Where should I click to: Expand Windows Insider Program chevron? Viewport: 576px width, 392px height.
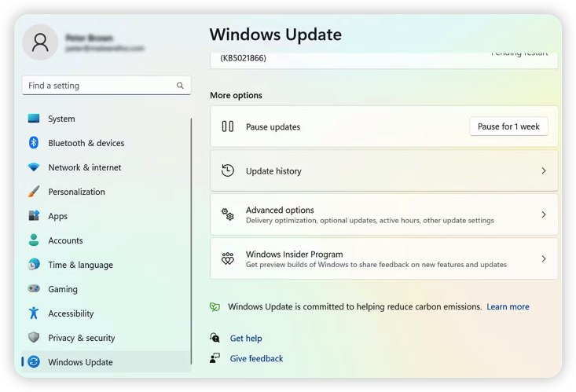[543, 258]
